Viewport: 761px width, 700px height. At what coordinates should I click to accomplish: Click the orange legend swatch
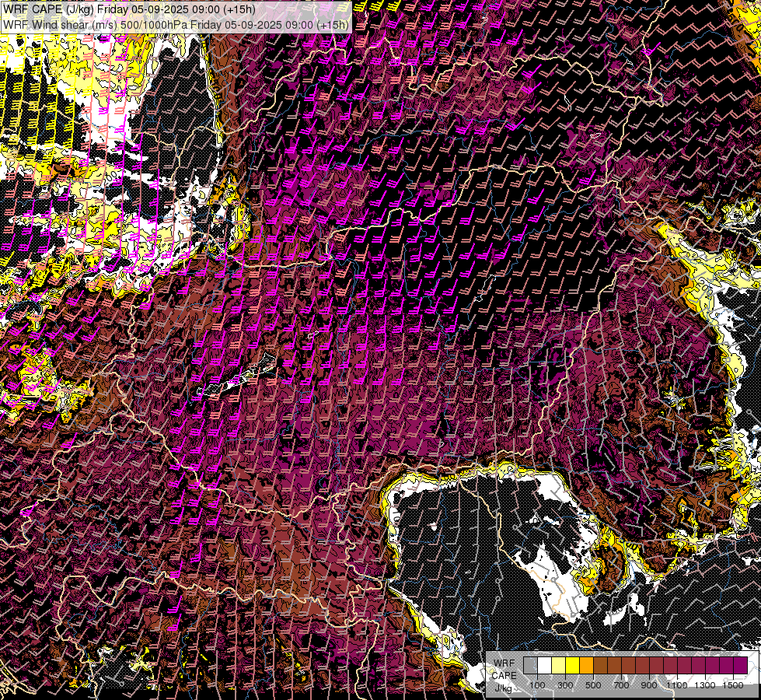tap(587, 665)
